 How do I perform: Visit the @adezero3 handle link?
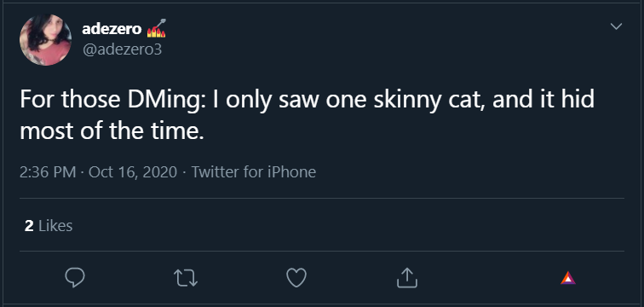[x=123, y=49]
